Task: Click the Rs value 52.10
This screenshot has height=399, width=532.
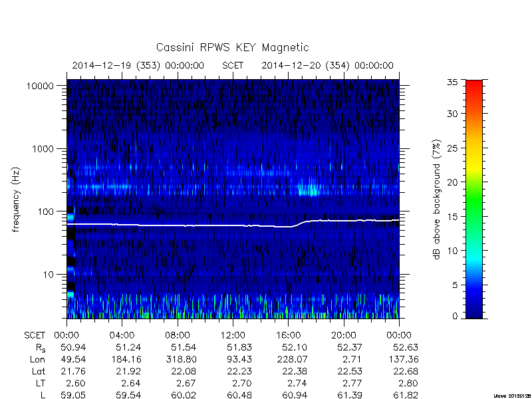Action: [x=295, y=347]
